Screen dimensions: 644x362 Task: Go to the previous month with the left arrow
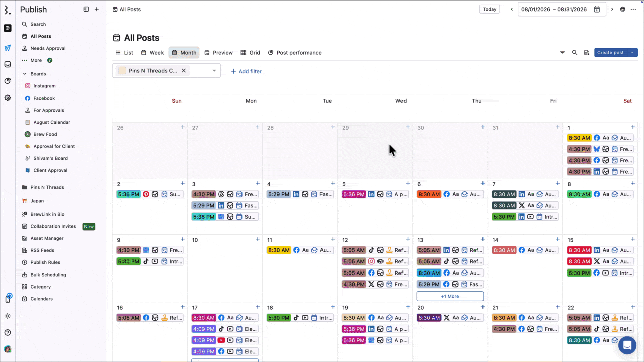(512, 9)
